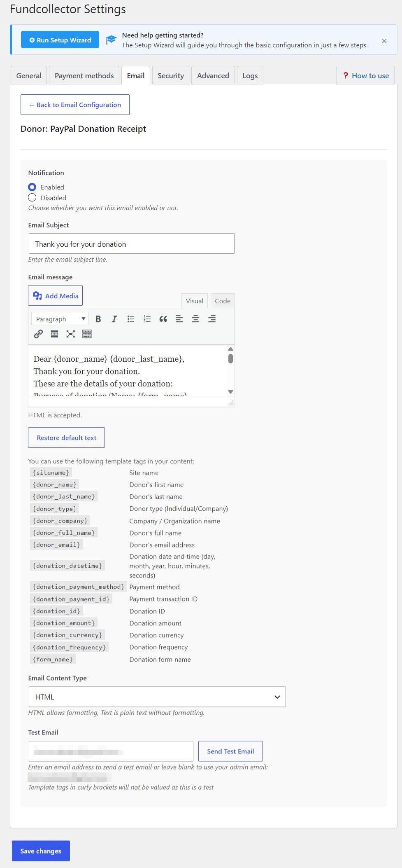Click the {donor_type} template tag

click(55, 509)
